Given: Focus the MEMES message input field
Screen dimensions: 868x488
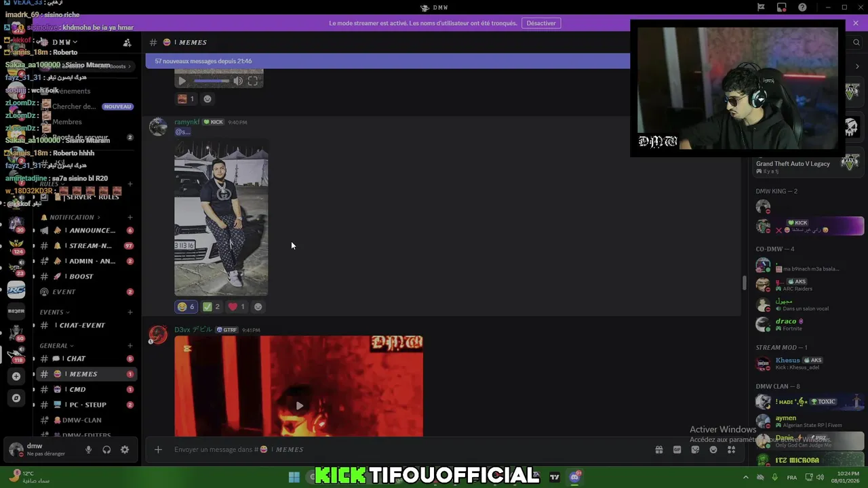Looking at the screenshot, I should point(407,449).
